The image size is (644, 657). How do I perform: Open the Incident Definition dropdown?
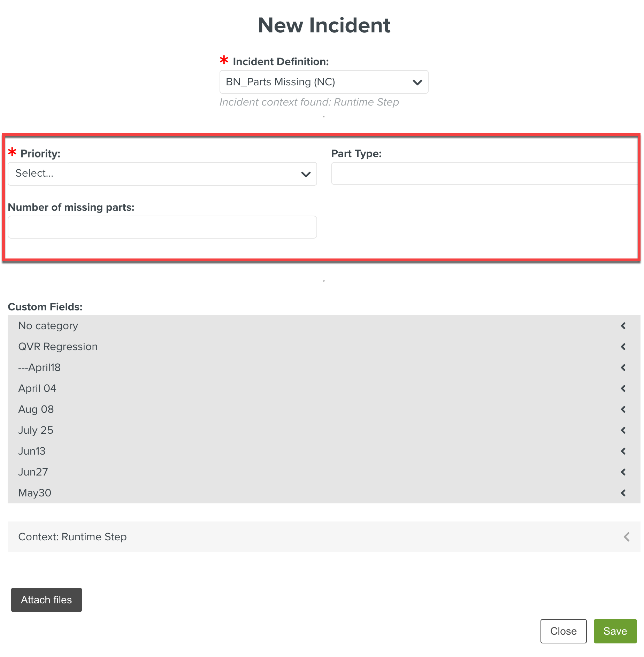coord(324,82)
